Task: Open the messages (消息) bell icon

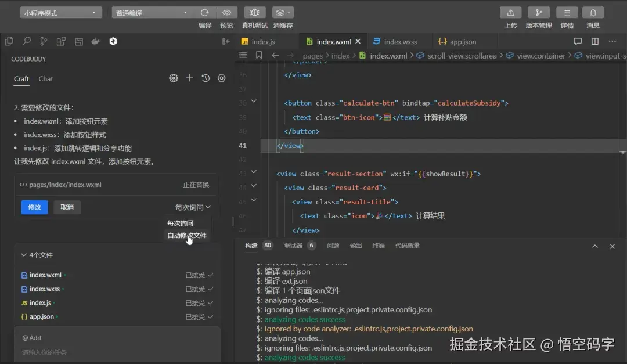Action: 593,13
